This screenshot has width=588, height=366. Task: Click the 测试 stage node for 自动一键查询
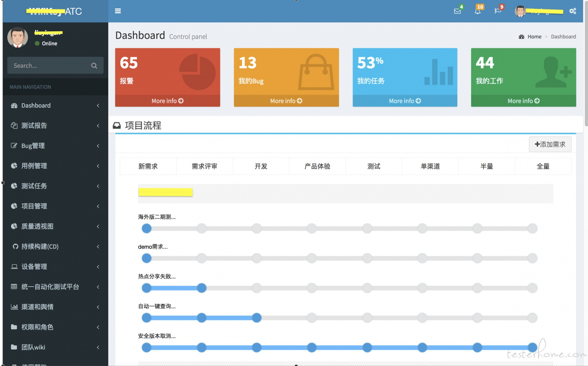[367, 318]
